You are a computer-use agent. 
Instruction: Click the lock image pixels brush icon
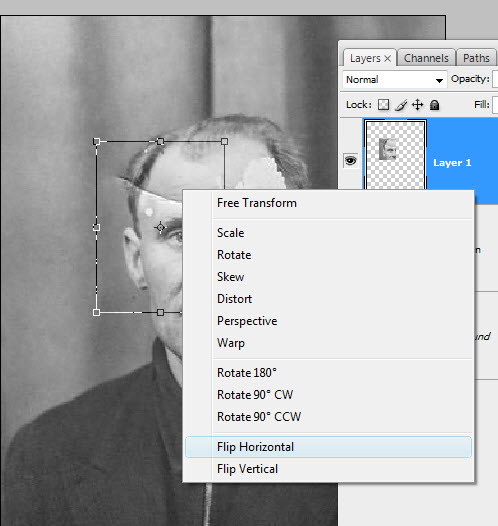click(x=401, y=105)
